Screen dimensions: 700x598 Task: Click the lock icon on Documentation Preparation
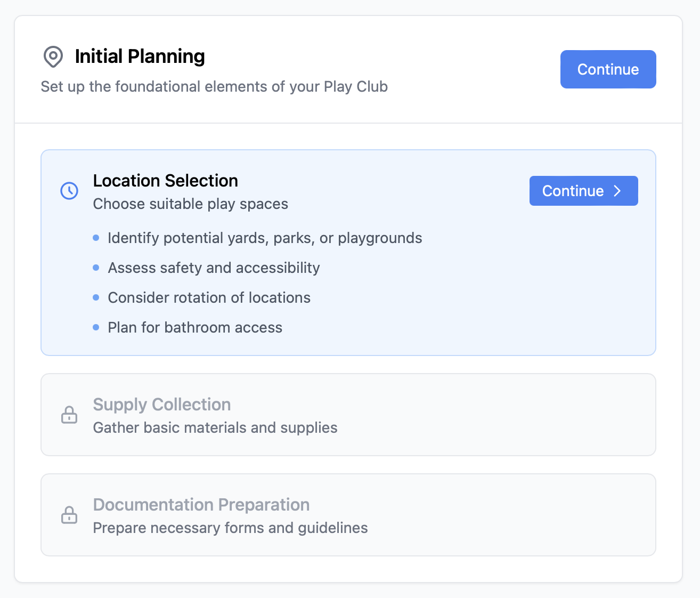tap(69, 515)
